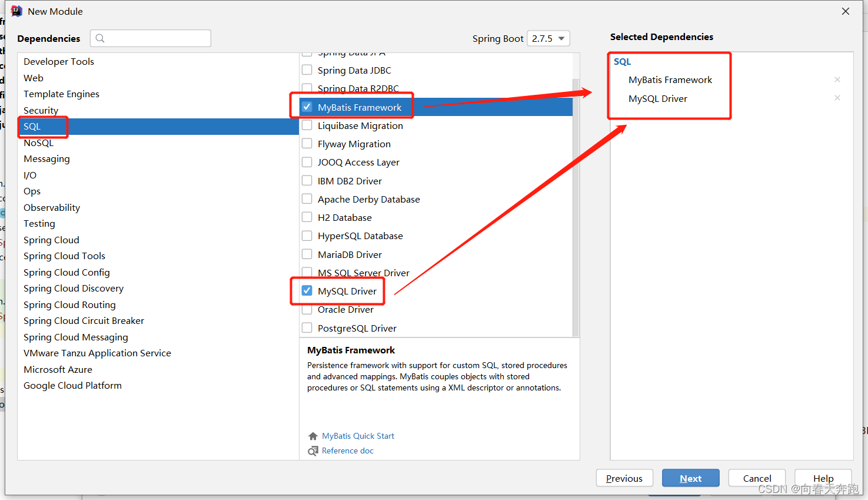868x500 pixels.
Task: Check the MS SQL Server Driver checkbox
Action: click(307, 273)
